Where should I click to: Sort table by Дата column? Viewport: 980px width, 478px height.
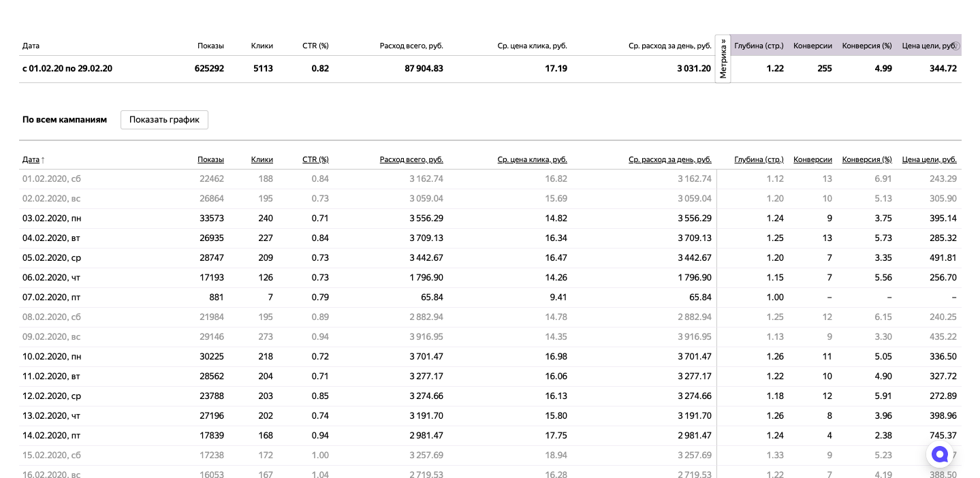point(31,159)
